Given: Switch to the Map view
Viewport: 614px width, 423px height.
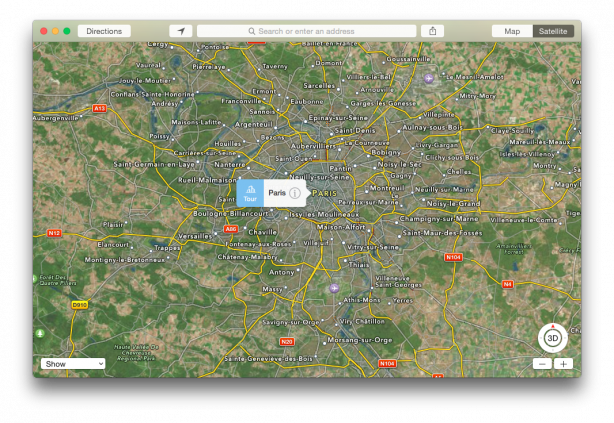Looking at the screenshot, I should tap(511, 31).
